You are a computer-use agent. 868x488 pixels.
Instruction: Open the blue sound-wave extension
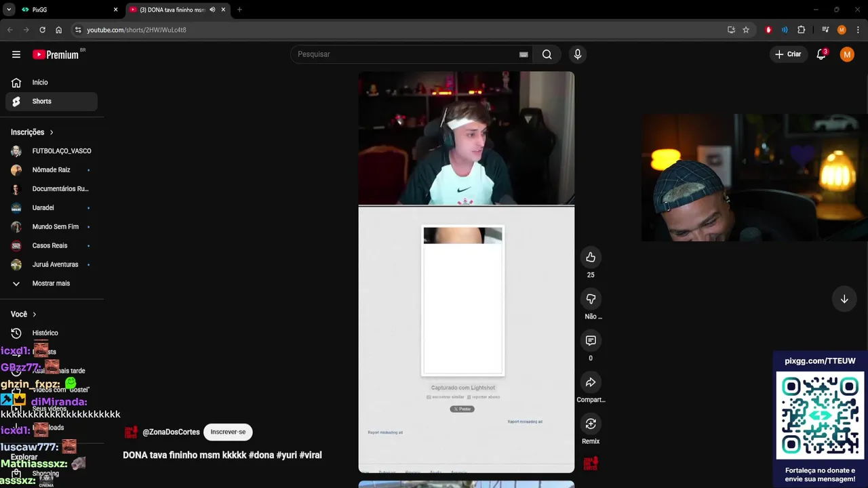(x=785, y=30)
